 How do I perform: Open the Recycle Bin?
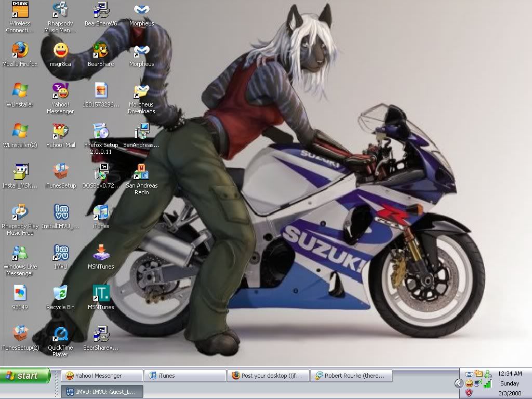pos(60,298)
